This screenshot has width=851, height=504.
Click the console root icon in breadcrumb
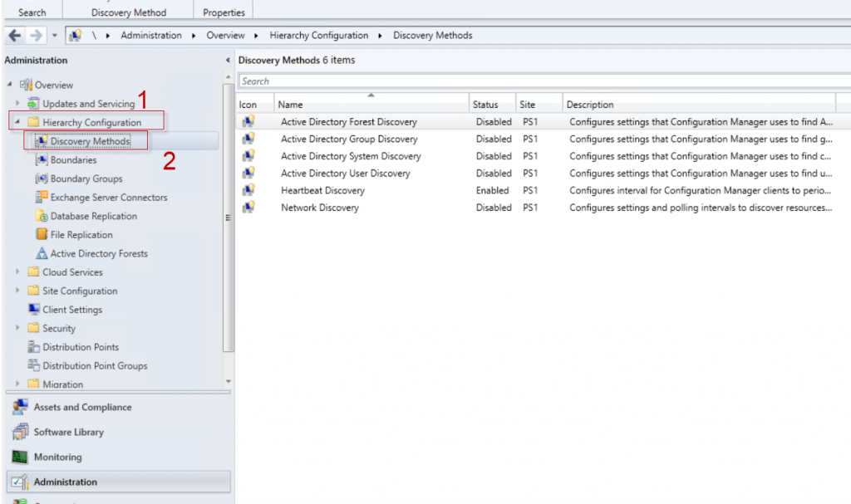pyautogui.click(x=75, y=36)
